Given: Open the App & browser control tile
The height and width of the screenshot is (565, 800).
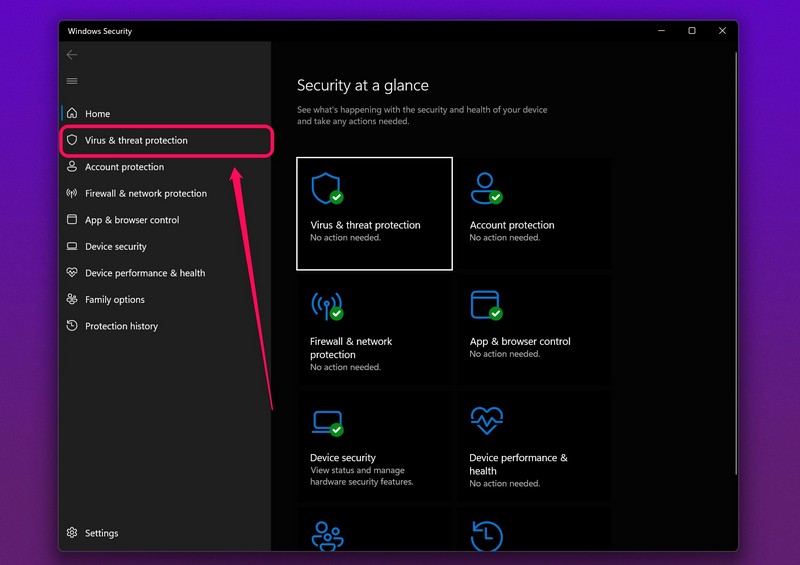Looking at the screenshot, I should pyautogui.click(x=534, y=329).
